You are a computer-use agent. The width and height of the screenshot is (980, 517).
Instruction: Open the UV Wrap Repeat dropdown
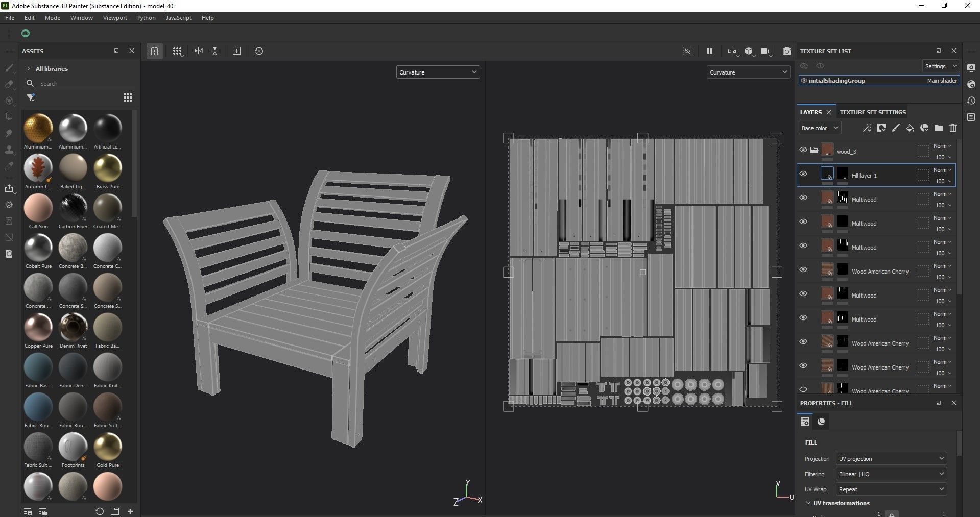tap(891, 489)
